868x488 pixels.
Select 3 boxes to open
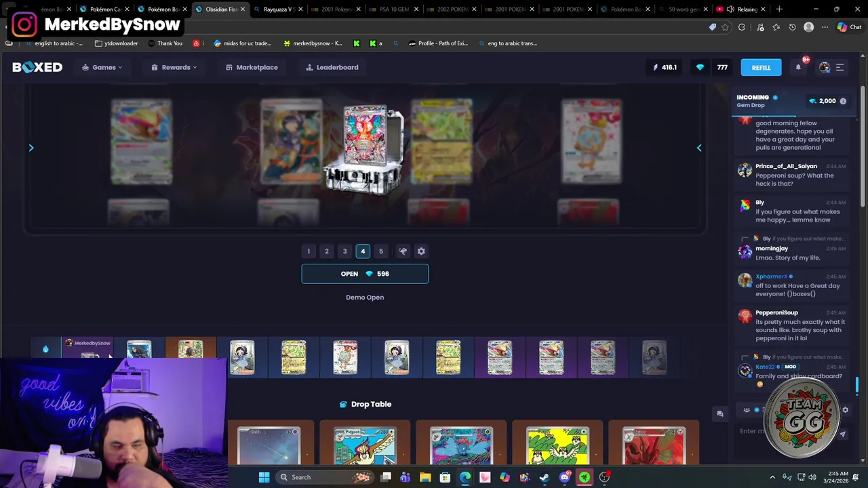coord(344,251)
